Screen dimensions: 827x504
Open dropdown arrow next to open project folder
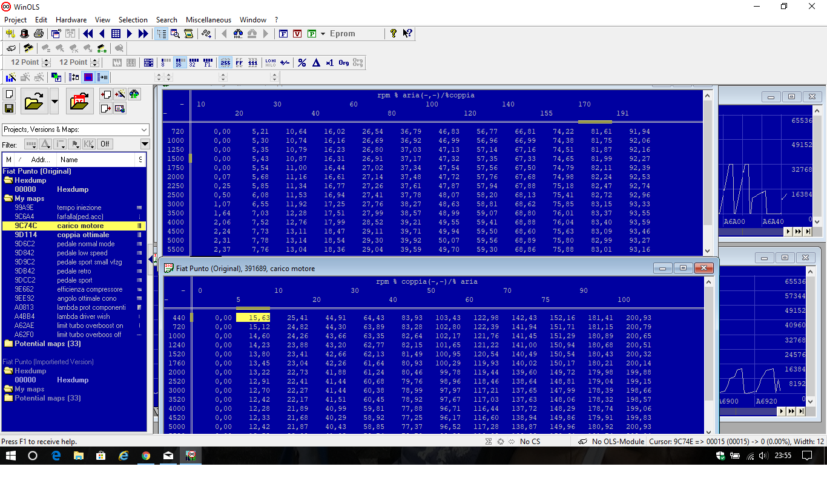[x=54, y=102]
